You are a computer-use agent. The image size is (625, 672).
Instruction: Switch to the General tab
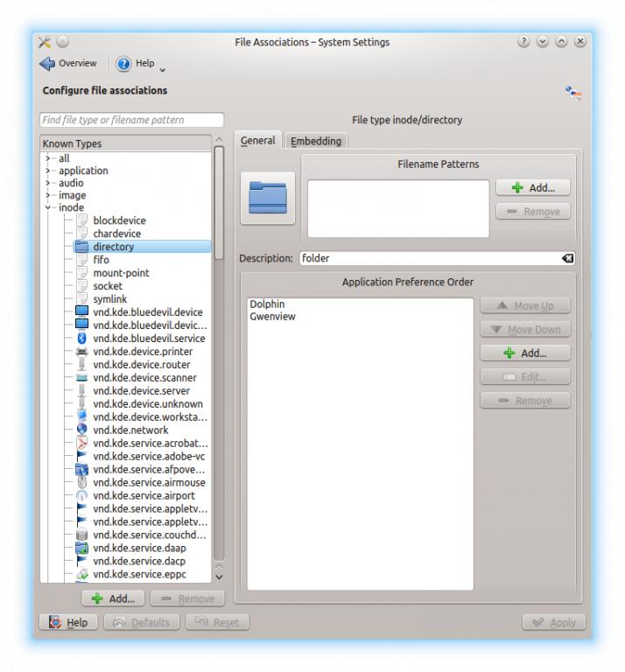click(257, 140)
